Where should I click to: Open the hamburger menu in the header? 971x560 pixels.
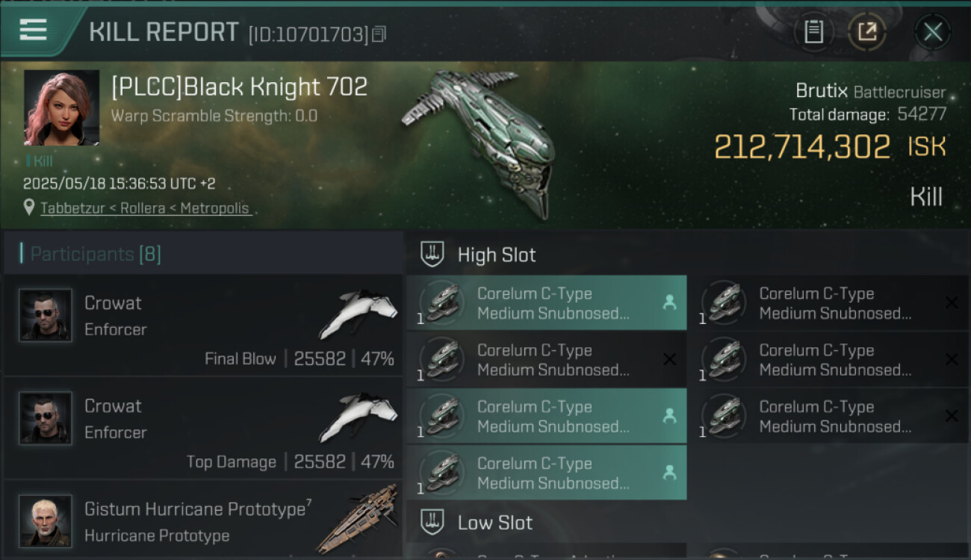pyautogui.click(x=34, y=30)
